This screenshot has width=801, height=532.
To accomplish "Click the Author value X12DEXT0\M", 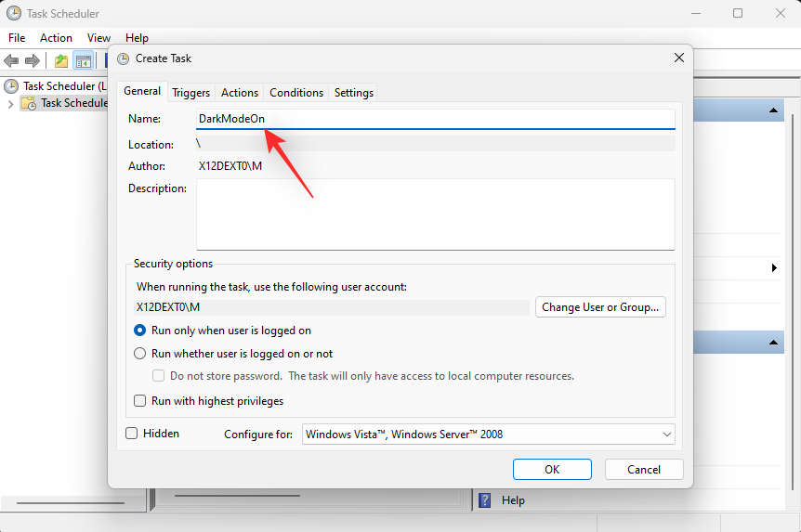I will point(230,166).
